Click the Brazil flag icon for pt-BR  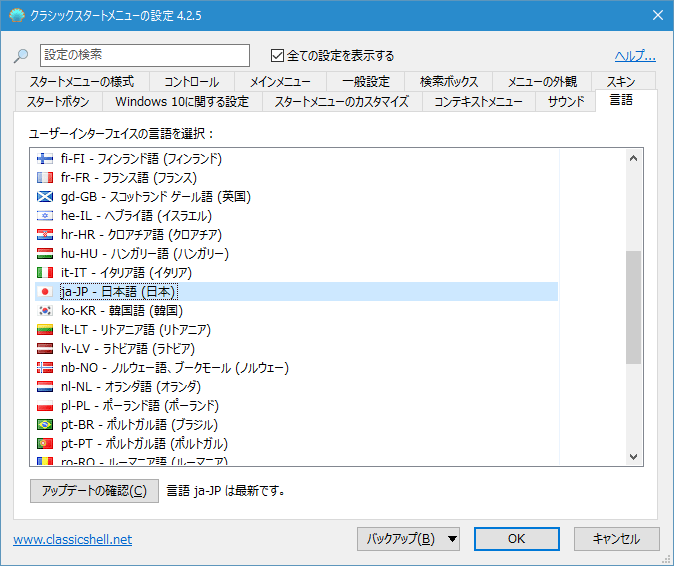point(45,425)
